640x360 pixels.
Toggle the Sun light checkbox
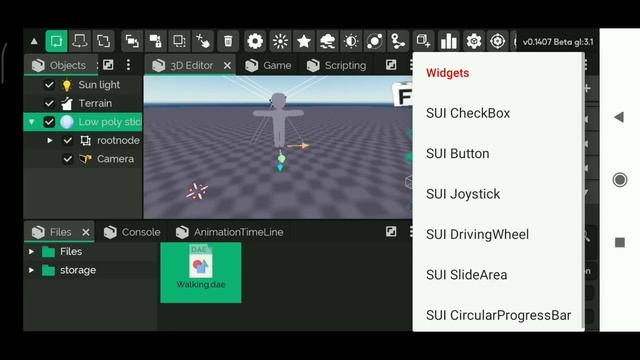pos(49,85)
